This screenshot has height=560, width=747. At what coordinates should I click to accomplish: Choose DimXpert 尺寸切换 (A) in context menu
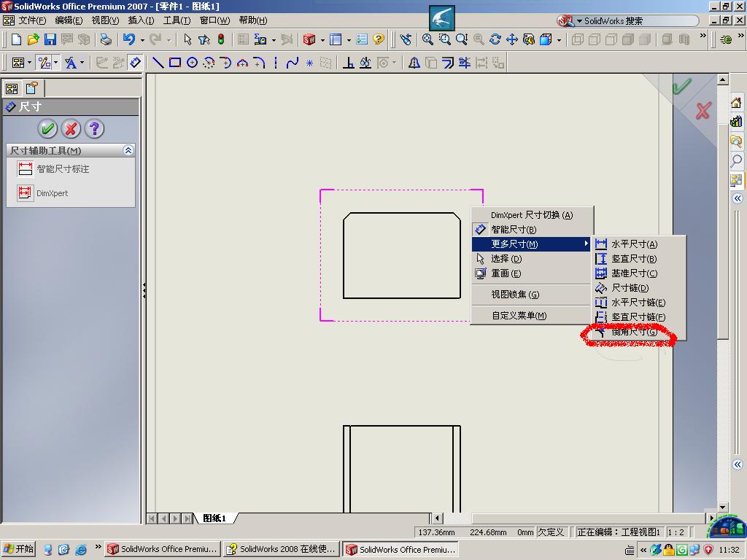pyautogui.click(x=532, y=215)
